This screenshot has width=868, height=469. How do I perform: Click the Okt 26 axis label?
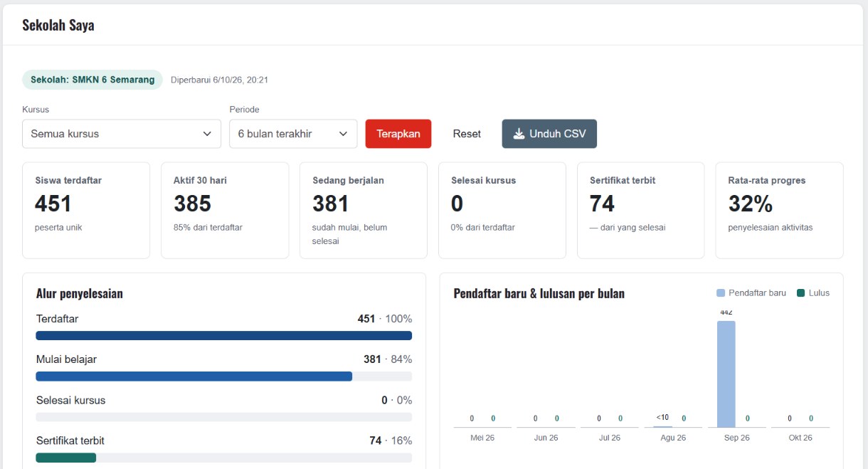coord(800,438)
